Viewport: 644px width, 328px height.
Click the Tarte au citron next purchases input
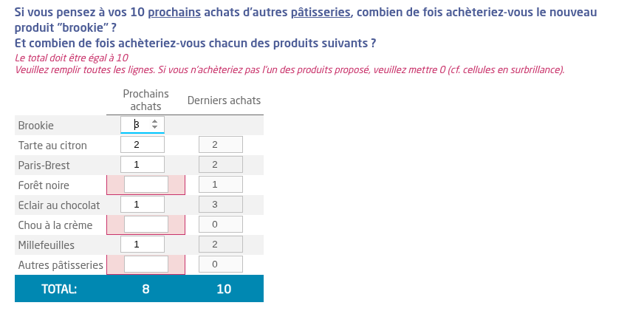142,145
